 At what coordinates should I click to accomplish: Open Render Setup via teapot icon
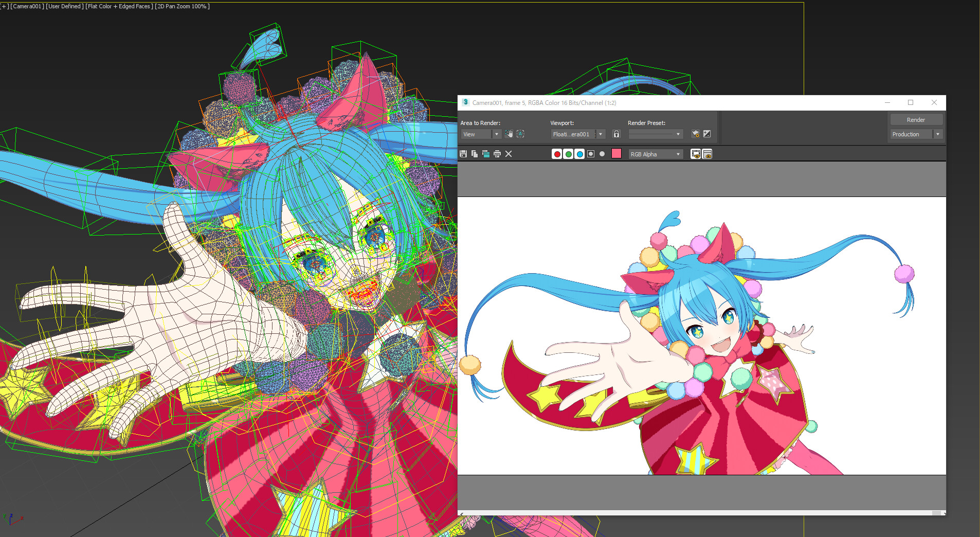pyautogui.click(x=695, y=134)
